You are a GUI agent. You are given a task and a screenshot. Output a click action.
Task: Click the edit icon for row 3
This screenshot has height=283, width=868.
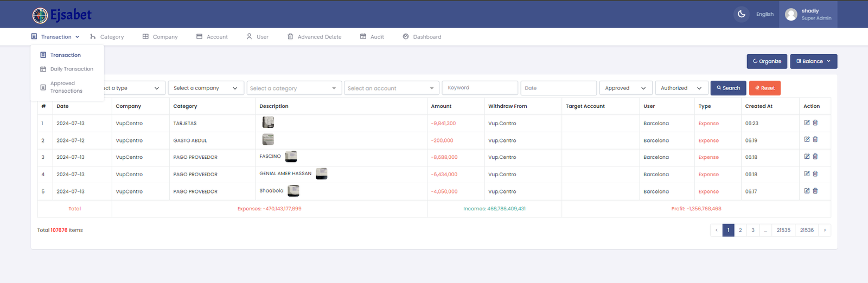pyautogui.click(x=807, y=157)
